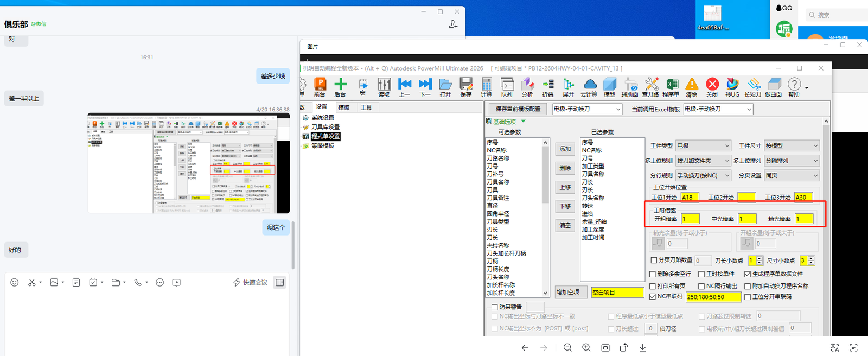Open the 分行规则 dropdown
868x356 pixels.
(x=703, y=176)
